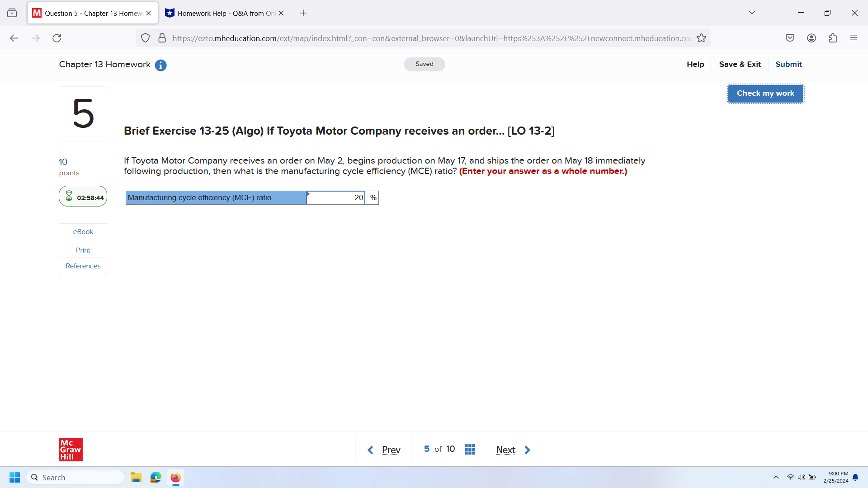Open the Firefox application hamburger menu
The image size is (868, 488).
pos(854,38)
